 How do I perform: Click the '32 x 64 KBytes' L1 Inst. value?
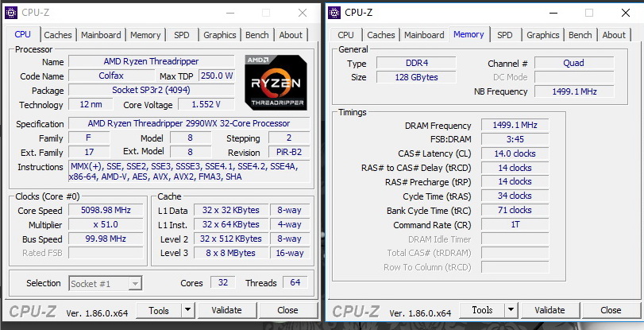(x=231, y=224)
